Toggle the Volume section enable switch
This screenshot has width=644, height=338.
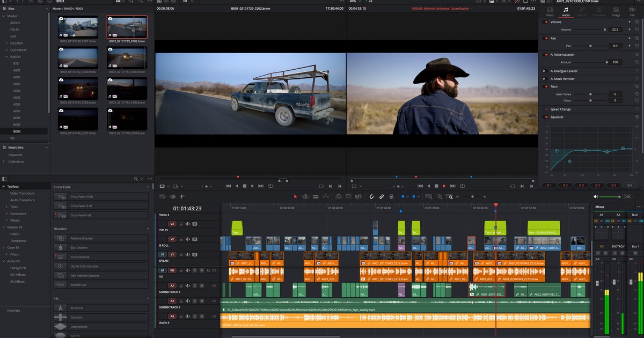[x=546, y=22]
